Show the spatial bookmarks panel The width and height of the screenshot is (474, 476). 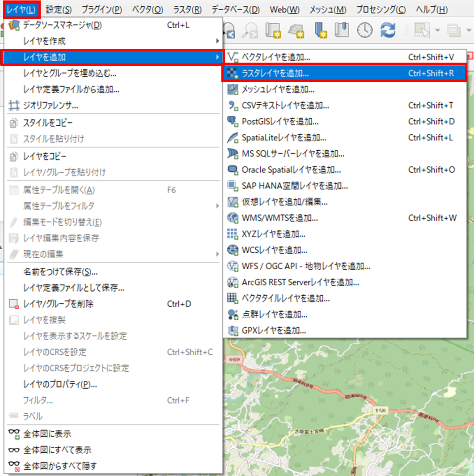coord(342,30)
